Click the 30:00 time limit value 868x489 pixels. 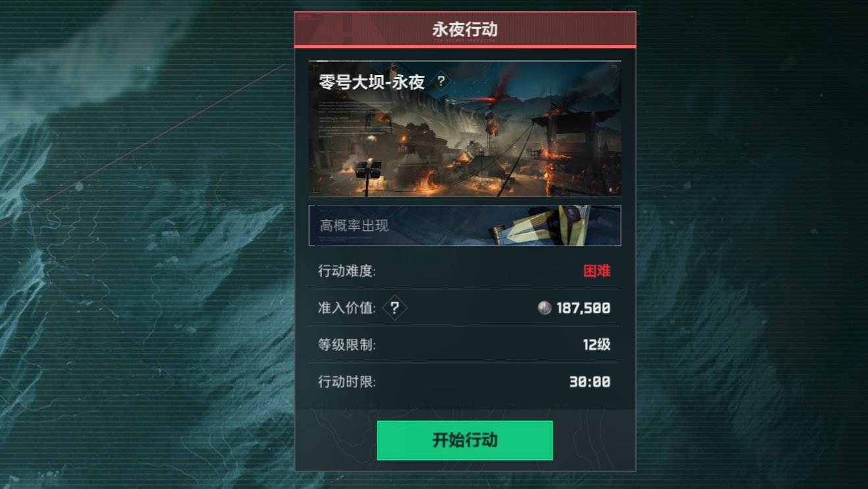589,382
